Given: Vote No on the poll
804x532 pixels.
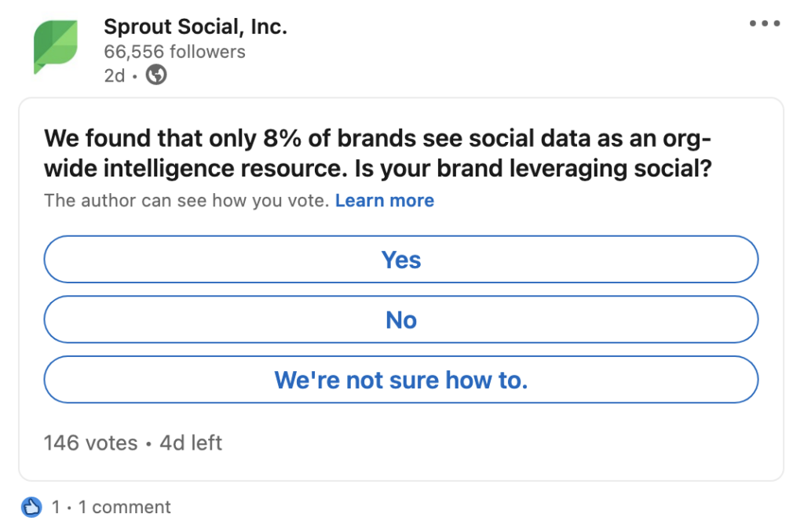Looking at the screenshot, I should click(x=401, y=319).
